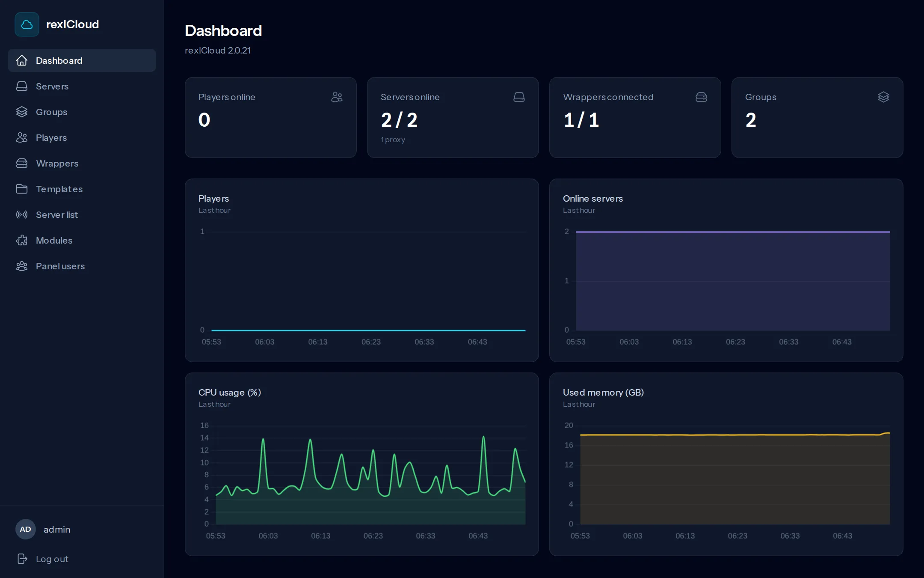
Task: Click the rexlCloud 2.0.21 version text
Action: 218,51
